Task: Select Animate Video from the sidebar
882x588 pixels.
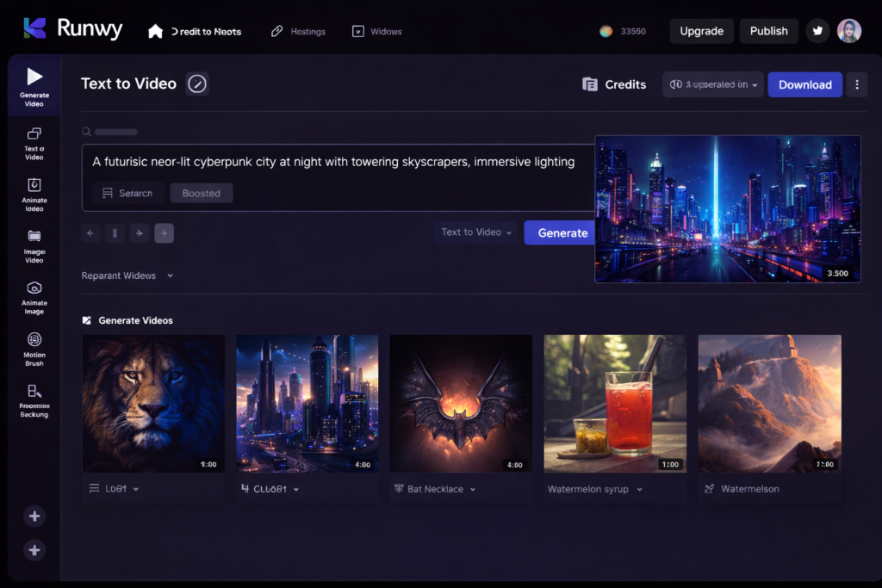Action: coord(34,194)
